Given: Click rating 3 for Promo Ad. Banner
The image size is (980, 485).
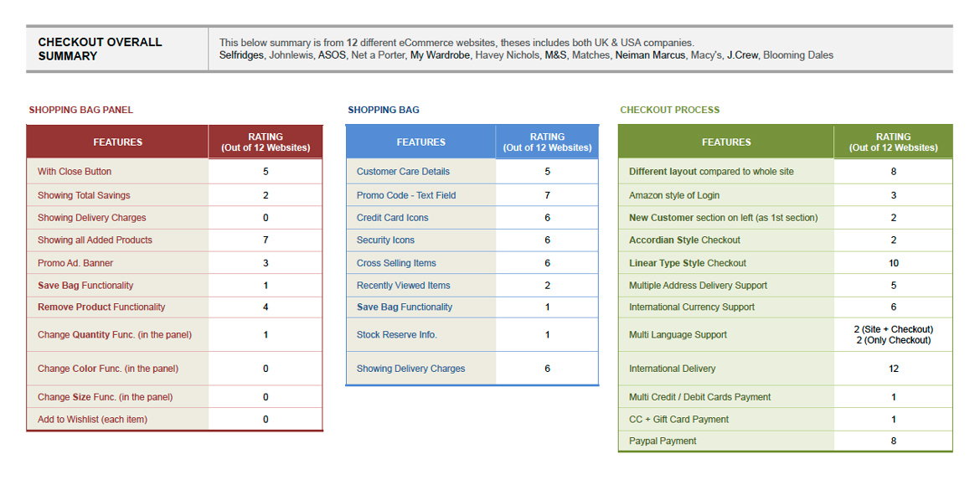Looking at the screenshot, I should (x=266, y=263).
